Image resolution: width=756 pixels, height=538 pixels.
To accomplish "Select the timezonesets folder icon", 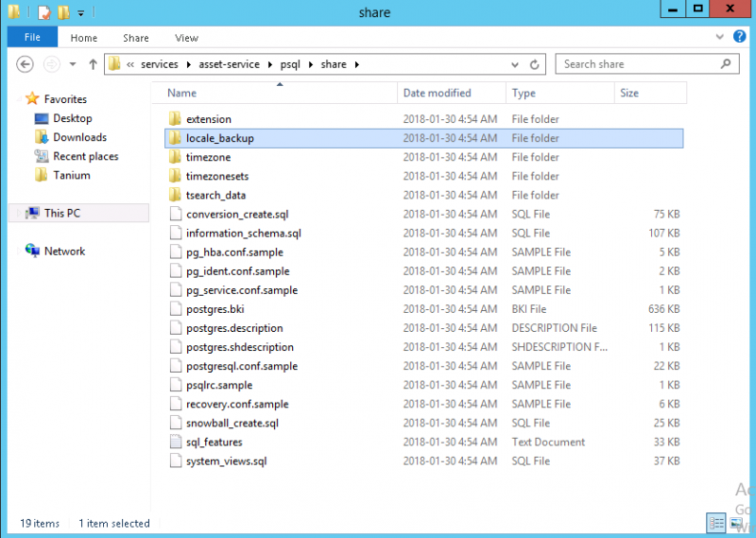I will tap(176, 176).
